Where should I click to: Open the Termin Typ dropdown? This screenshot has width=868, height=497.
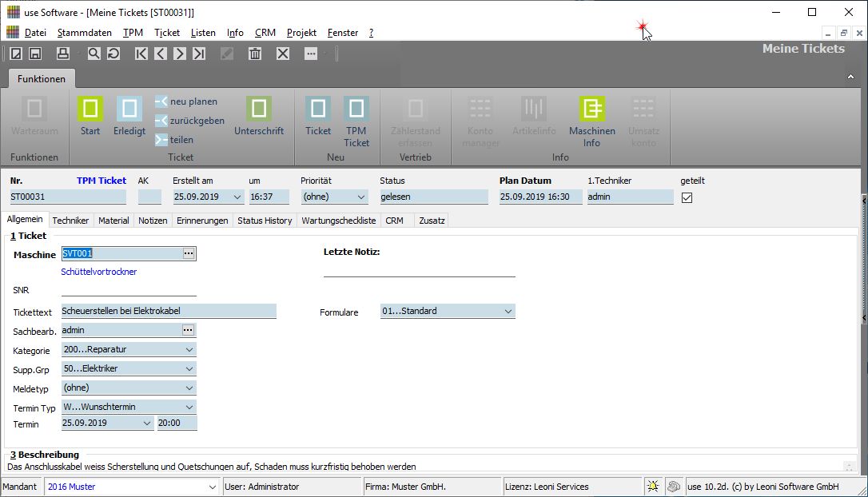click(189, 408)
